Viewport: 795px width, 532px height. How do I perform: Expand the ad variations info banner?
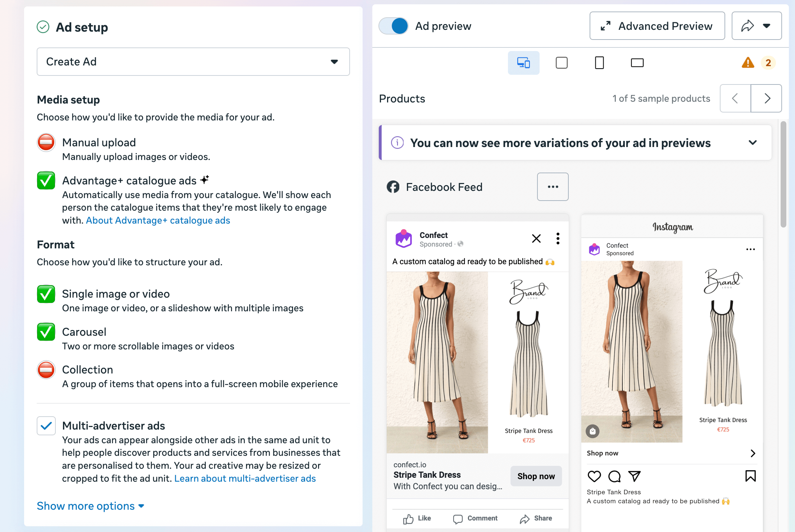coord(753,143)
